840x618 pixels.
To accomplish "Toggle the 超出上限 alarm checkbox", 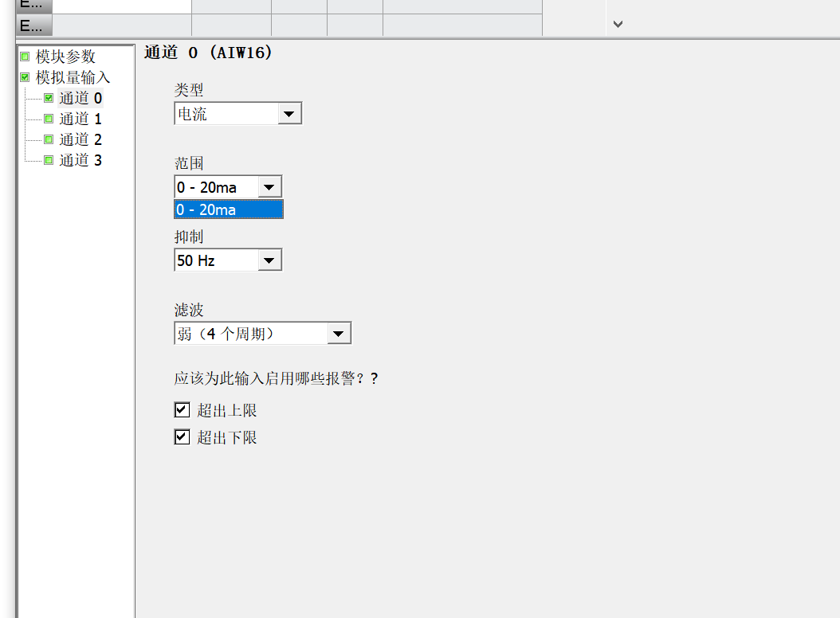I will click(183, 410).
